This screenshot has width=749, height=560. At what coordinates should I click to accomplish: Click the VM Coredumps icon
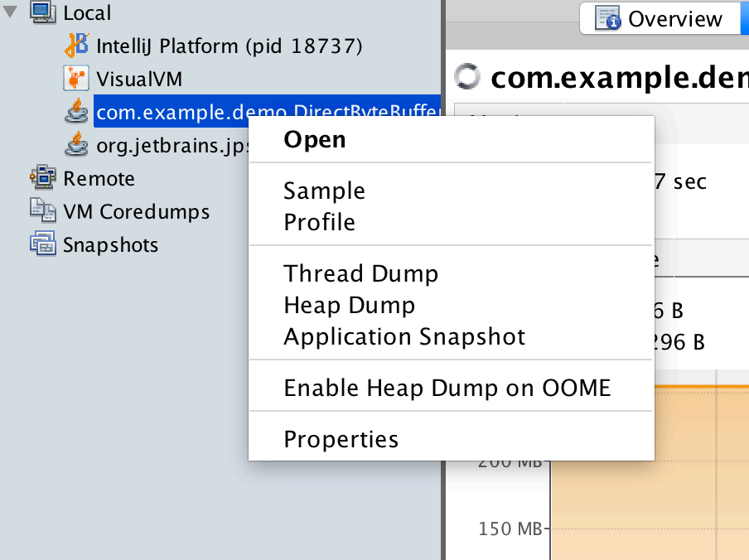pyautogui.click(x=43, y=210)
